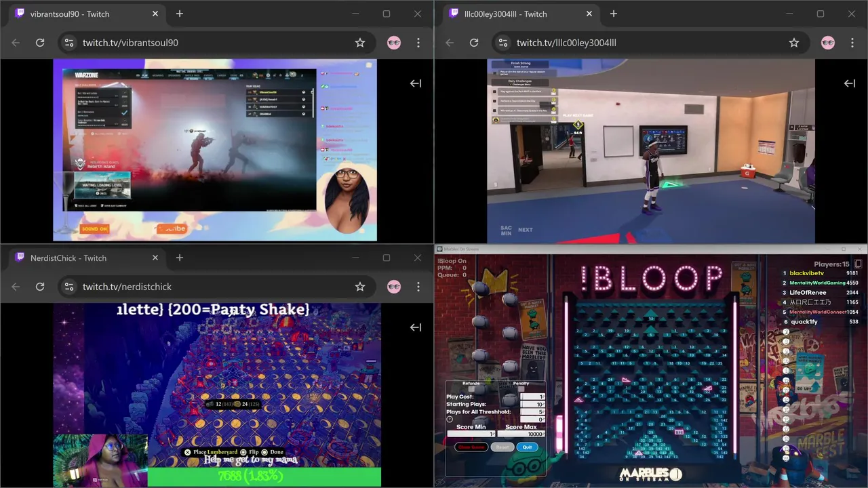
Task: Click the Score Min value field
Action: (471, 434)
